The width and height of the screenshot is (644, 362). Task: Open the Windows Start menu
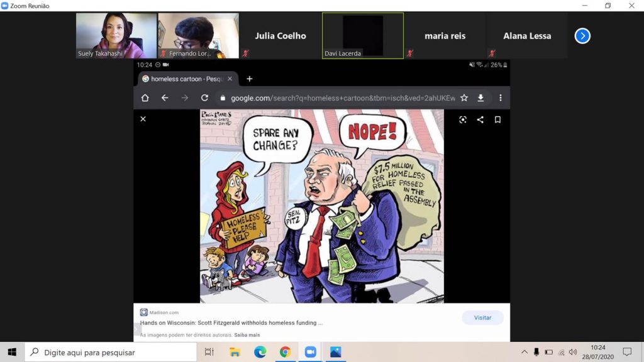[12, 352]
